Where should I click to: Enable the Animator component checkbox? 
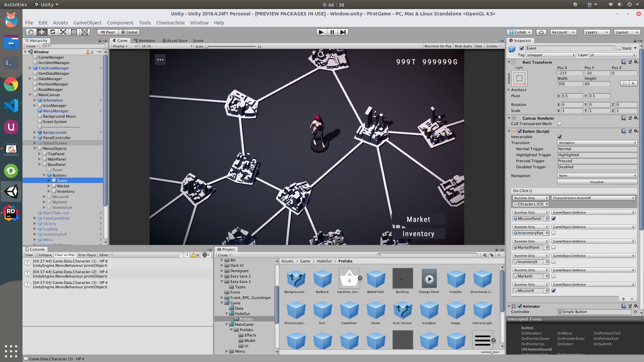pyautogui.click(x=520, y=306)
